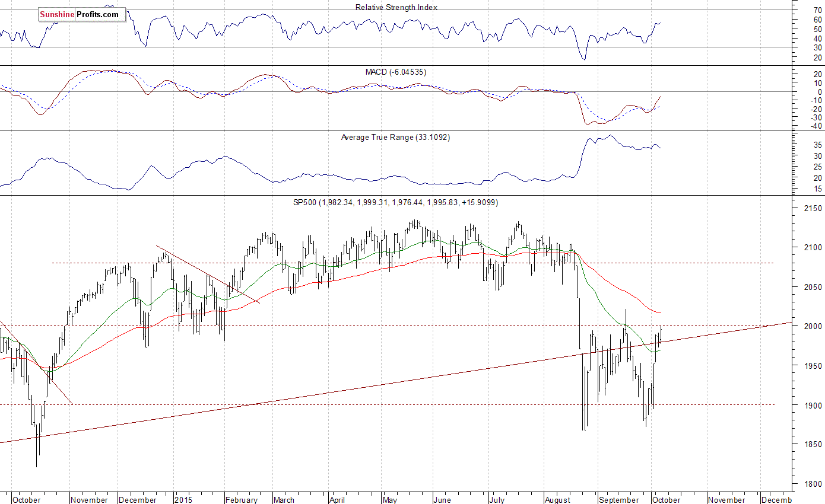Click the 2100 price axis label

tap(813, 248)
